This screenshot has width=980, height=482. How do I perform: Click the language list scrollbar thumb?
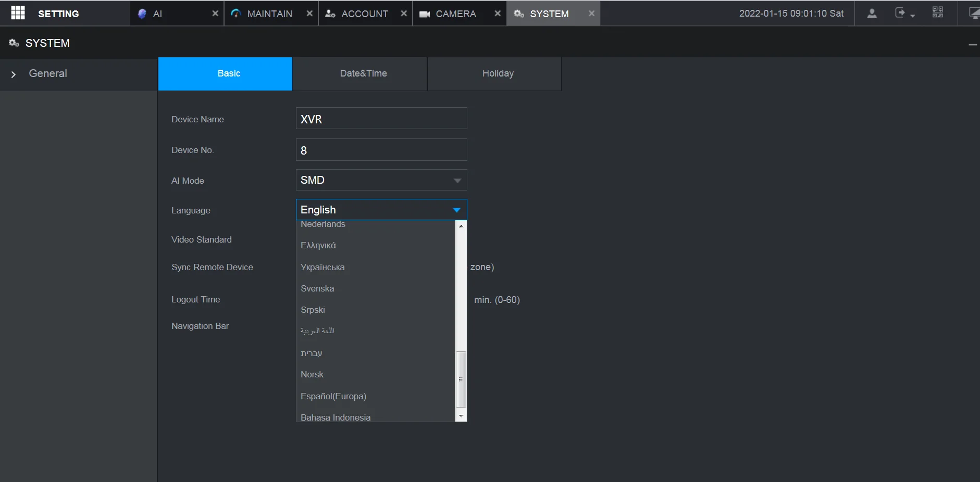coord(461,379)
